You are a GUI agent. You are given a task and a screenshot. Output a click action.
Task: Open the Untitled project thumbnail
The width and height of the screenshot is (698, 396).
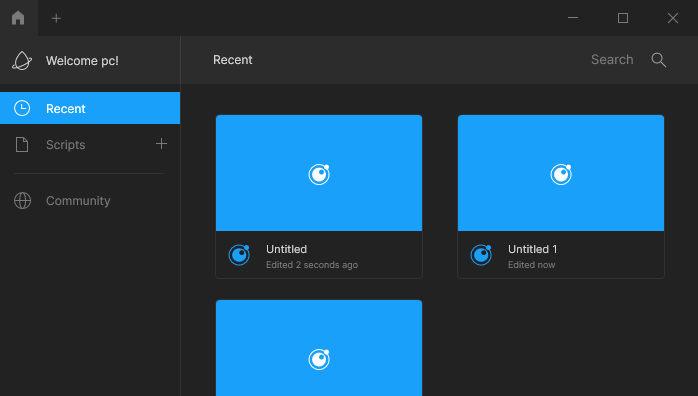click(x=319, y=173)
